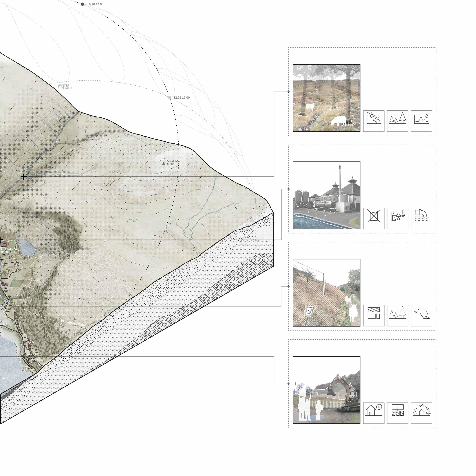
Task: Select the box subdividing into hatched plots icon
Action: (x=397, y=413)
